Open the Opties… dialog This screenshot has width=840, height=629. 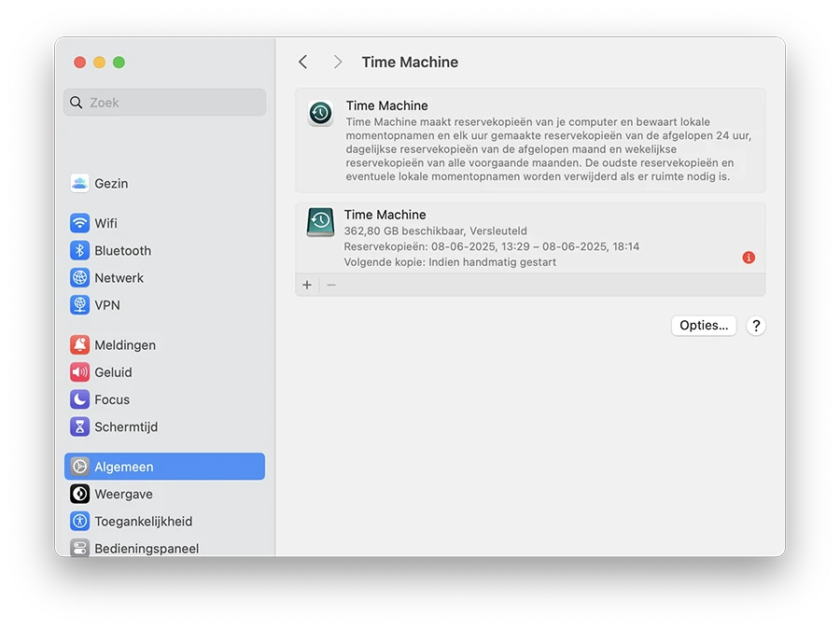(x=703, y=326)
